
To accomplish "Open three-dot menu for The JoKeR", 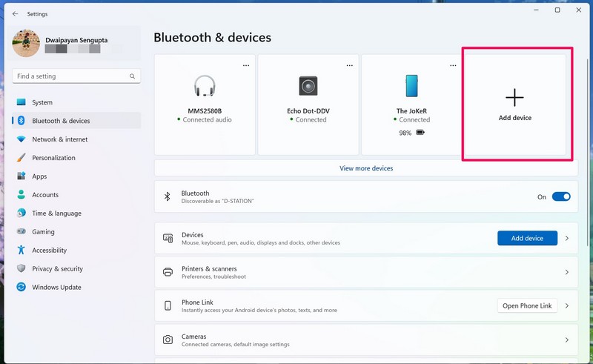I will [453, 65].
